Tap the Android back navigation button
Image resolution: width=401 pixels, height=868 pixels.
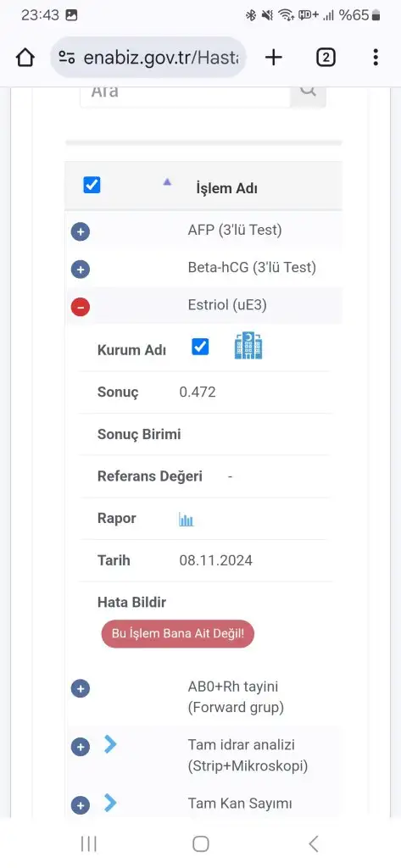click(x=314, y=843)
